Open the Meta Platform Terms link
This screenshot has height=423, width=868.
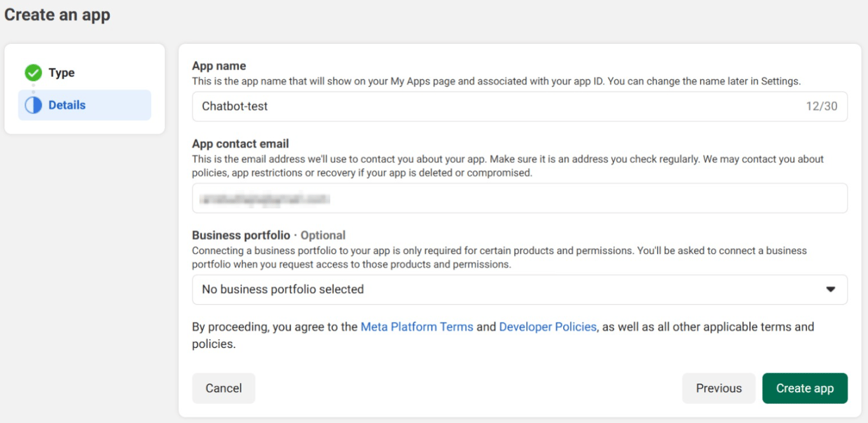[x=417, y=326]
